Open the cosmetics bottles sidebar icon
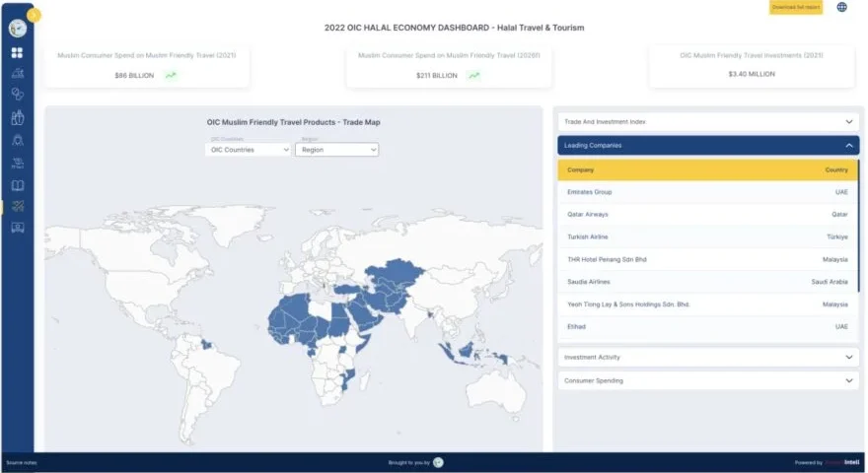Viewport: 868px width, 473px height. [17, 117]
